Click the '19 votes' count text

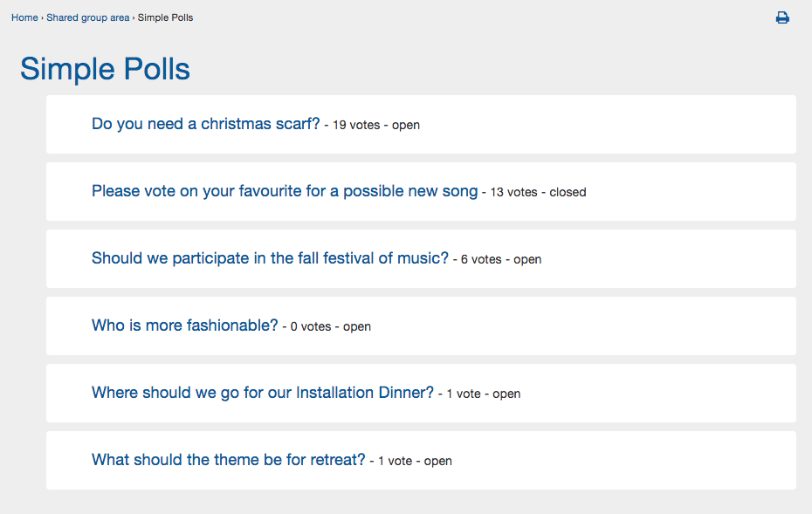pyautogui.click(x=356, y=126)
